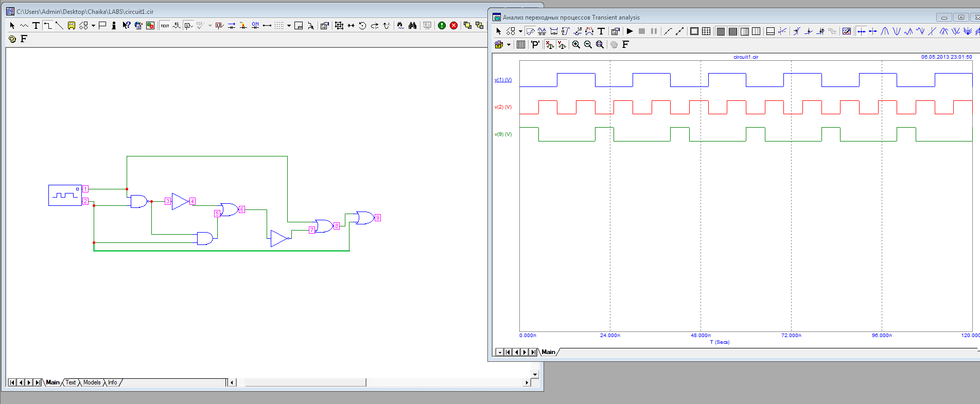Open Properties icon in Transient analysis toolbar
This screenshot has width=980, height=404.
[x=616, y=31]
